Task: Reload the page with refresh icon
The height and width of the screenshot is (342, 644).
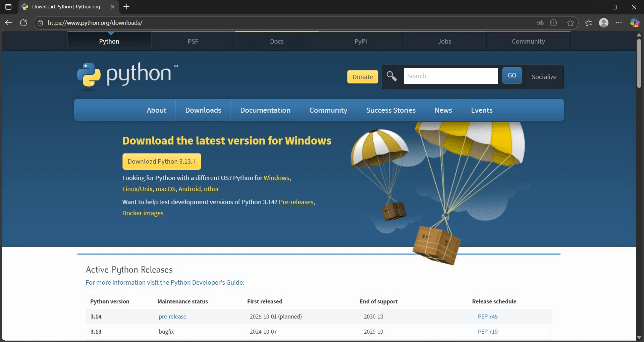Action: [23, 23]
